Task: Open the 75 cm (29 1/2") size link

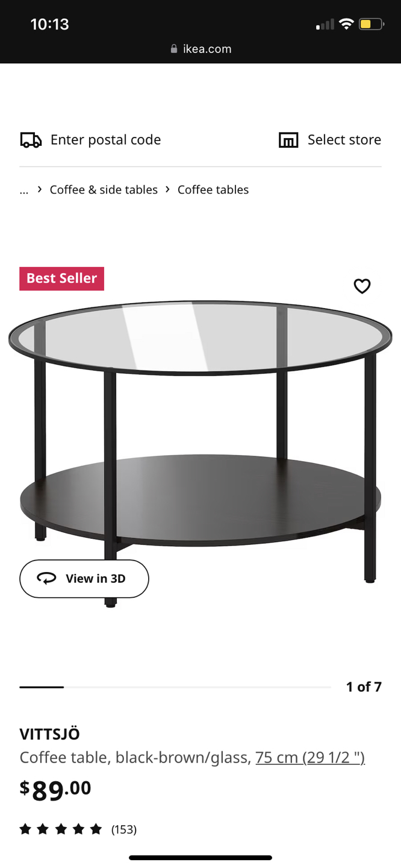Action: (310, 757)
